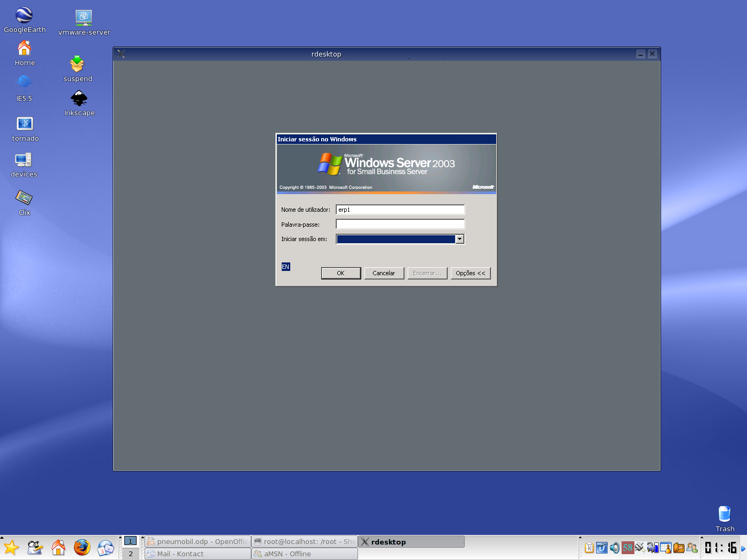Select the IE5.5 desktop icon
747x560 pixels.
[x=24, y=88]
